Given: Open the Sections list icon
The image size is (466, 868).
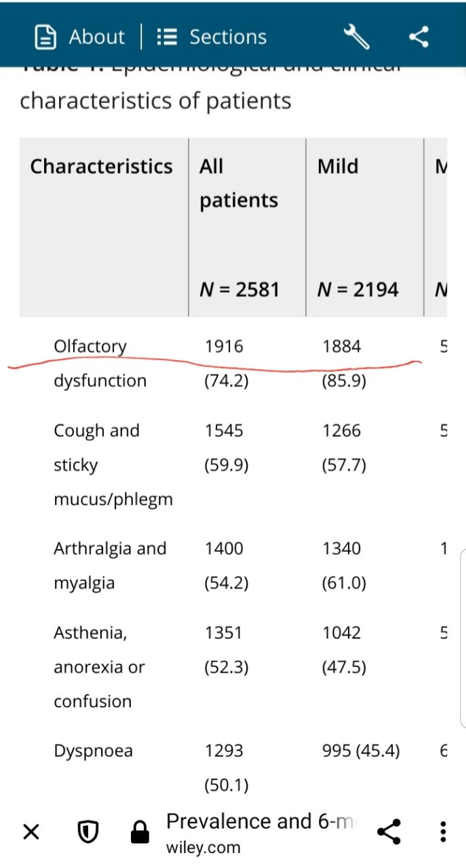Looking at the screenshot, I should (167, 37).
